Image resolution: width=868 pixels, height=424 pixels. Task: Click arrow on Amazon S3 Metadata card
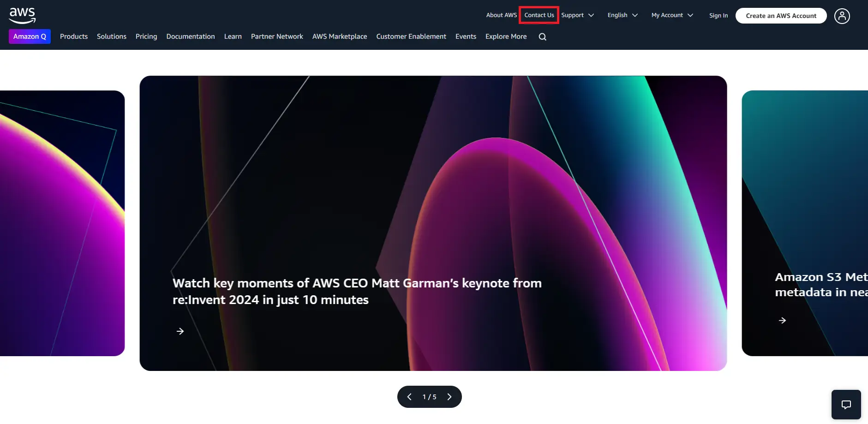coord(783,320)
